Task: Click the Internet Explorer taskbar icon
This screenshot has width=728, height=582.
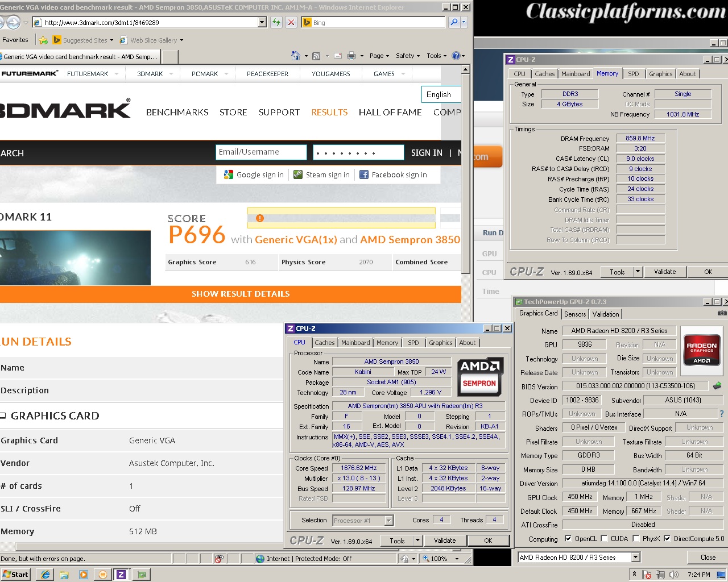Action: (45, 575)
